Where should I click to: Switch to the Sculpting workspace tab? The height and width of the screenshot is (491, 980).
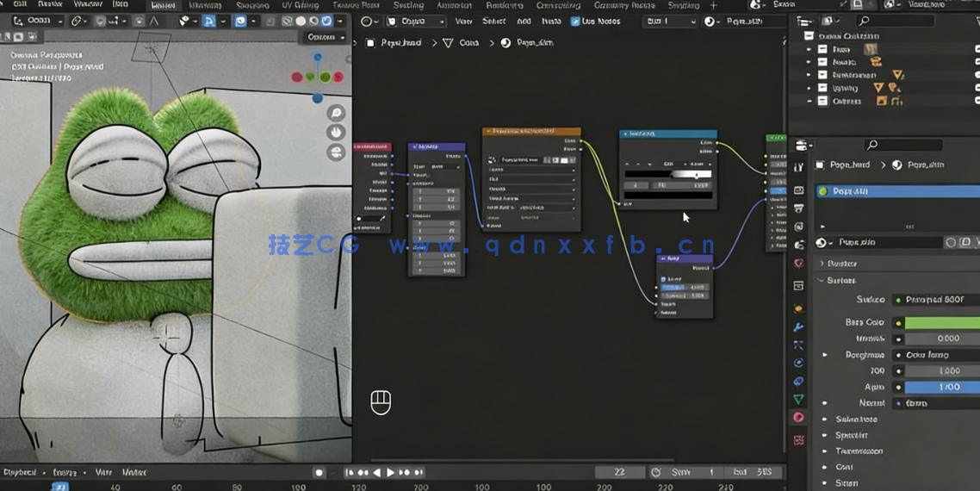coord(252,5)
